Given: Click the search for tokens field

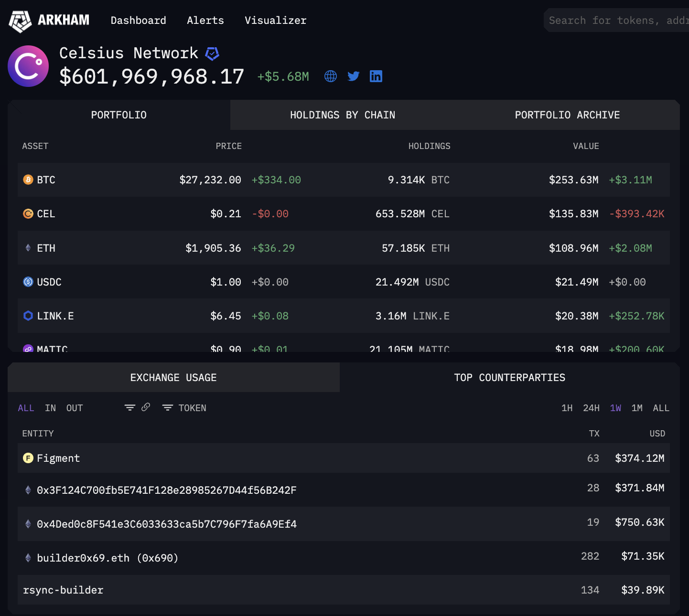Looking at the screenshot, I should 616,20.
